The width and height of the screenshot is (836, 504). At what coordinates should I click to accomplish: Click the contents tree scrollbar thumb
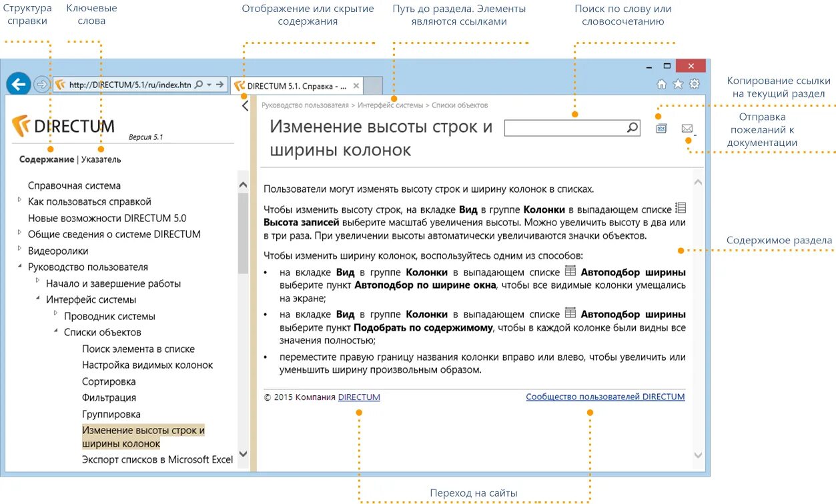click(243, 233)
